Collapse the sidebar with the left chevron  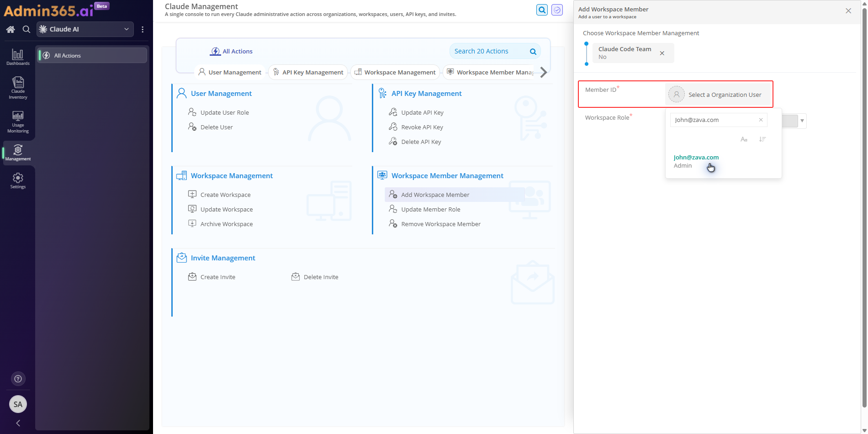(18, 423)
